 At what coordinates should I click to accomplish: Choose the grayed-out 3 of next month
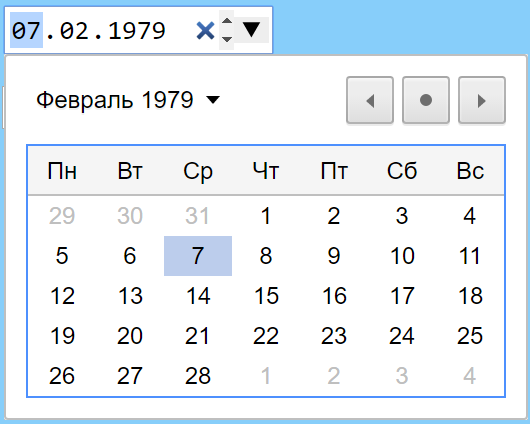pyautogui.click(x=402, y=376)
